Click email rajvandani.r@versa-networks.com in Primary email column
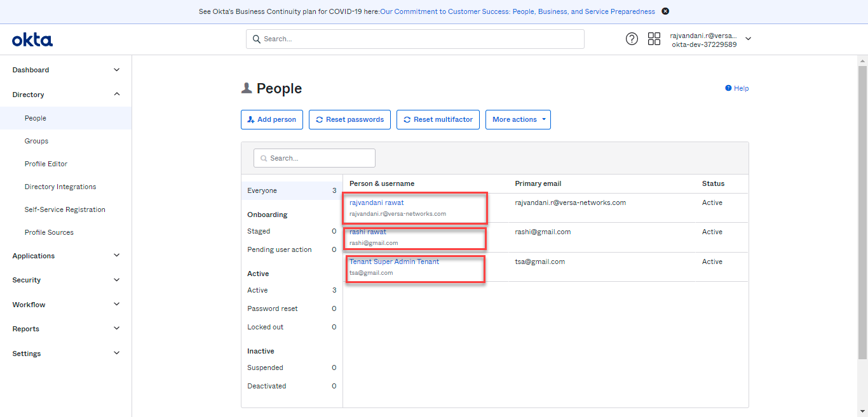This screenshot has height=417, width=868. 570,202
